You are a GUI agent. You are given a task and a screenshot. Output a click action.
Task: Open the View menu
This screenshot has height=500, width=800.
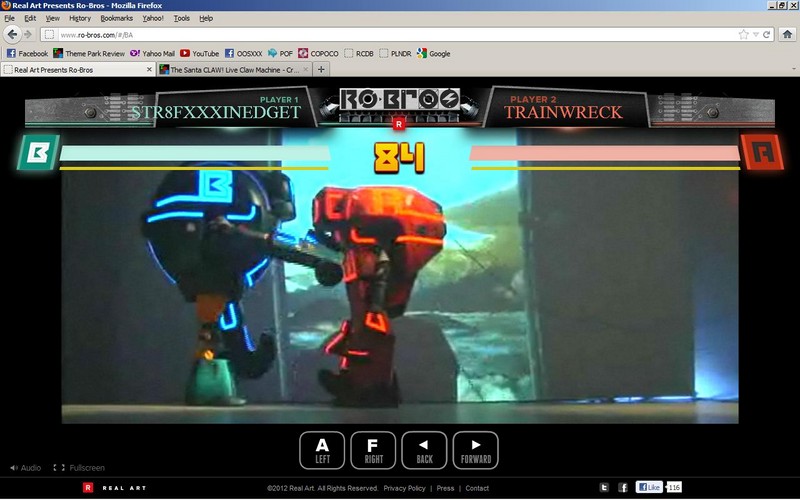53,18
